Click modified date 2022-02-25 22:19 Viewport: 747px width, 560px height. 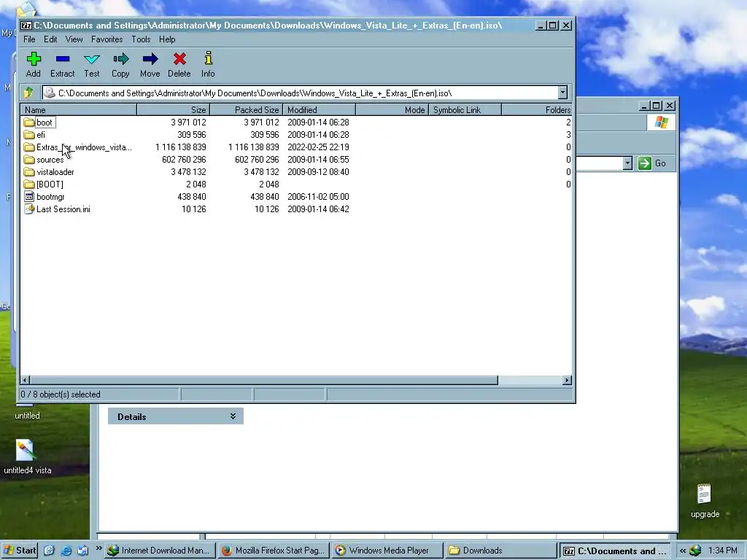(318, 147)
